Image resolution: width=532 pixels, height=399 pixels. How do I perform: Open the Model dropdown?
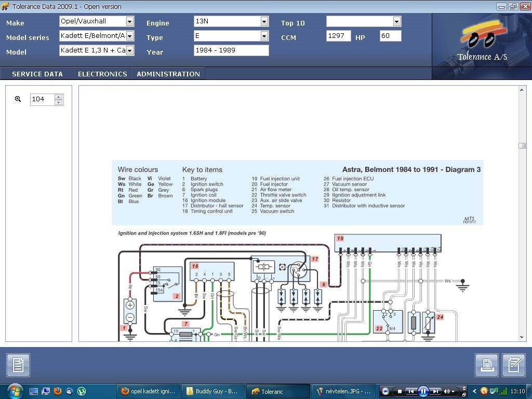[x=129, y=50]
